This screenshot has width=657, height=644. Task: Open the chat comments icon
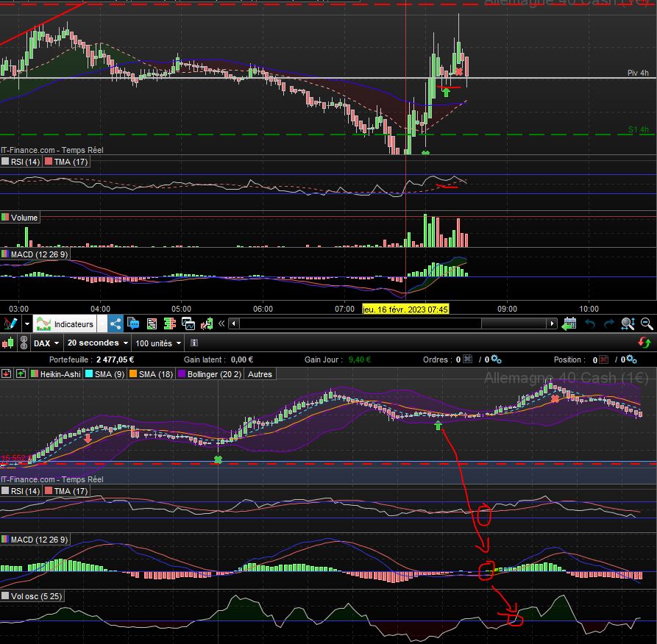point(133,323)
